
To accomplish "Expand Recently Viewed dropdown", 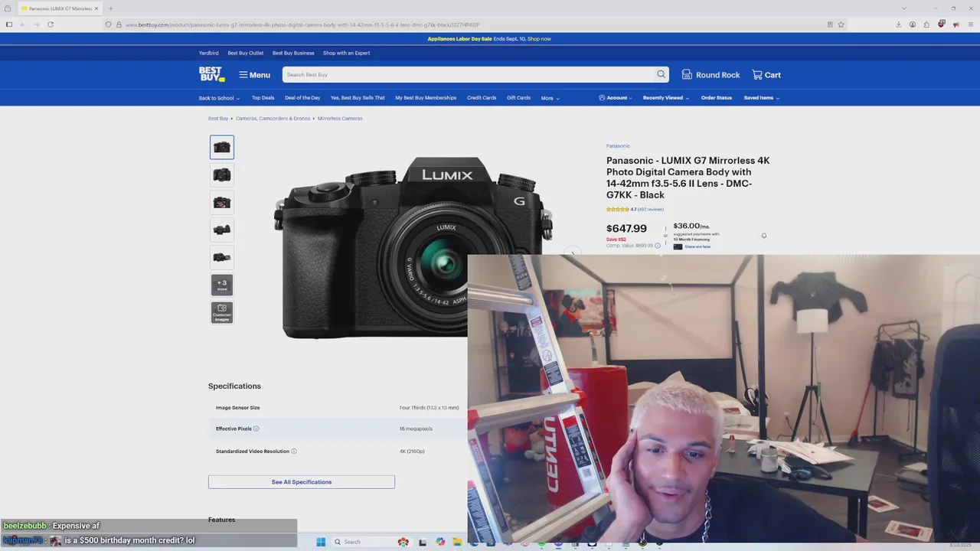I will tap(665, 98).
